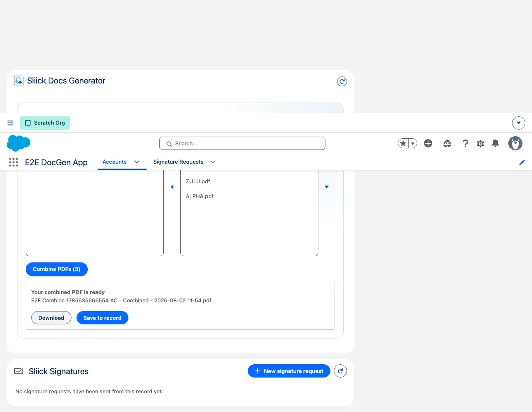Viewport: 532px width, 412px height.
Task: Click the Sliick Docs Generator title
Action: tap(66, 81)
